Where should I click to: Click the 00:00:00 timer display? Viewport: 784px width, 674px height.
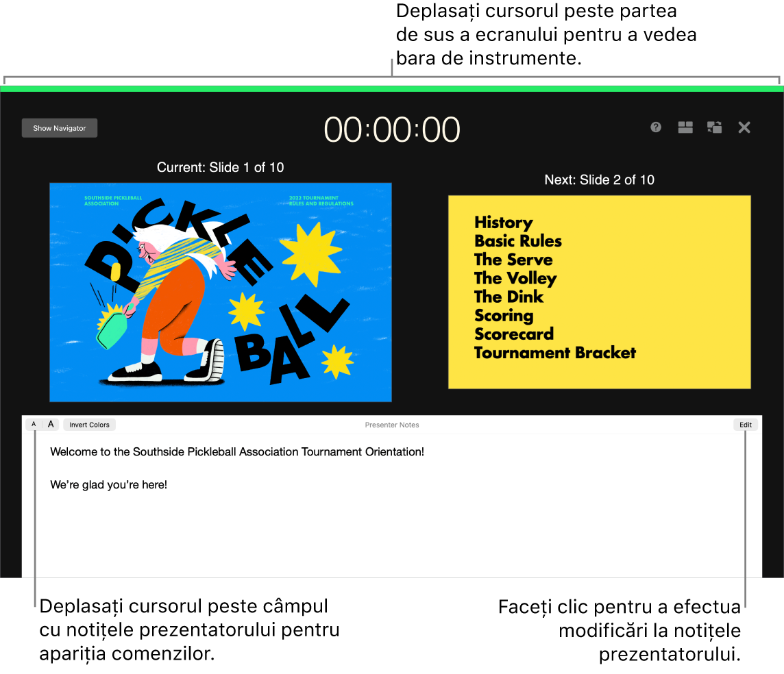392,130
